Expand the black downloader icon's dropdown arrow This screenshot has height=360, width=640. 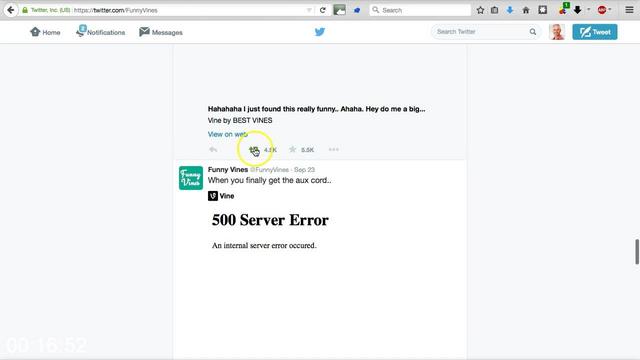589,9
